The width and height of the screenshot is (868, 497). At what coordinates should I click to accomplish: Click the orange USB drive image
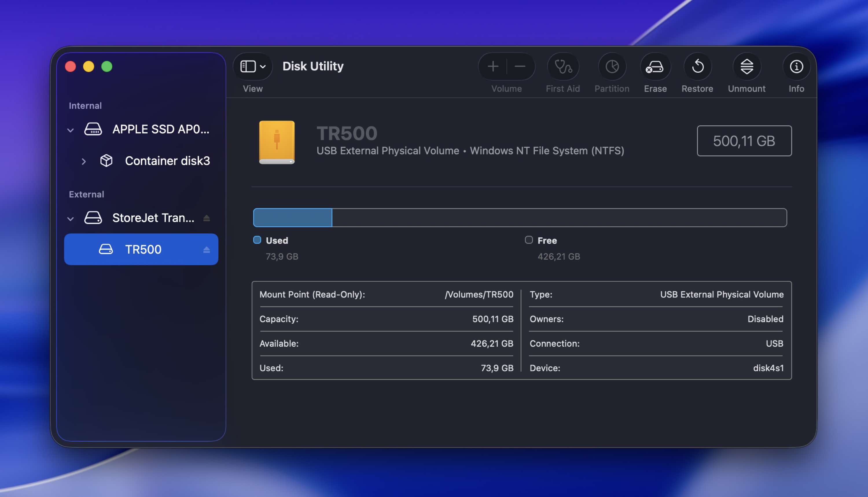click(277, 142)
